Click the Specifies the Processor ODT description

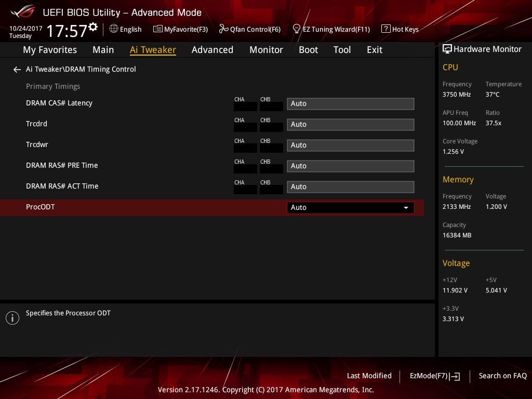(68, 313)
